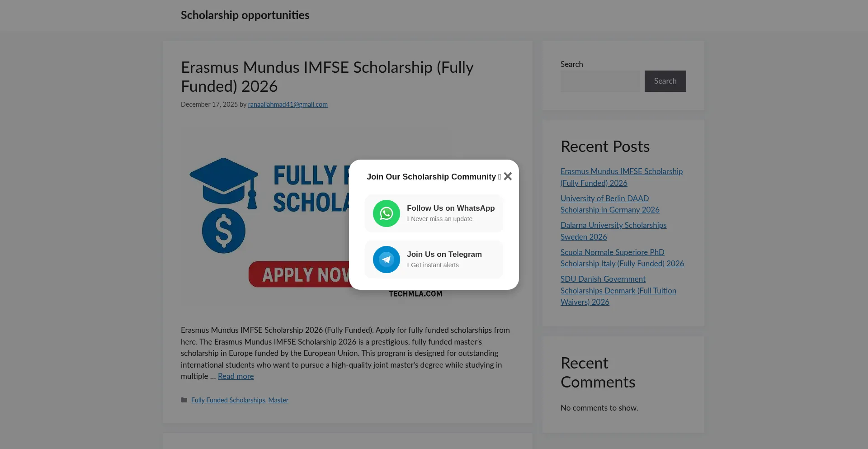Viewport: 868px width, 449px height.
Task: Click the blue Telegram icon
Action: 386,260
